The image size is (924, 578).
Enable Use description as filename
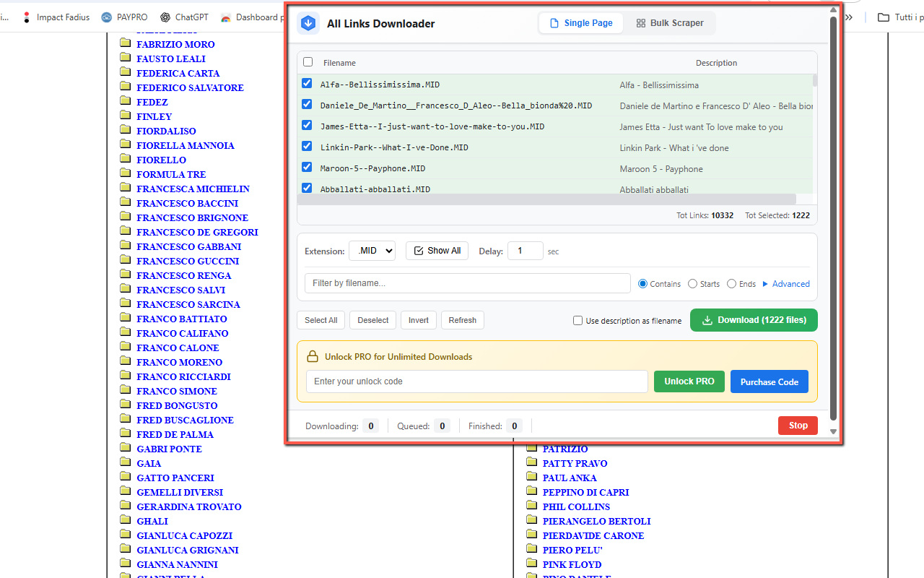(577, 321)
